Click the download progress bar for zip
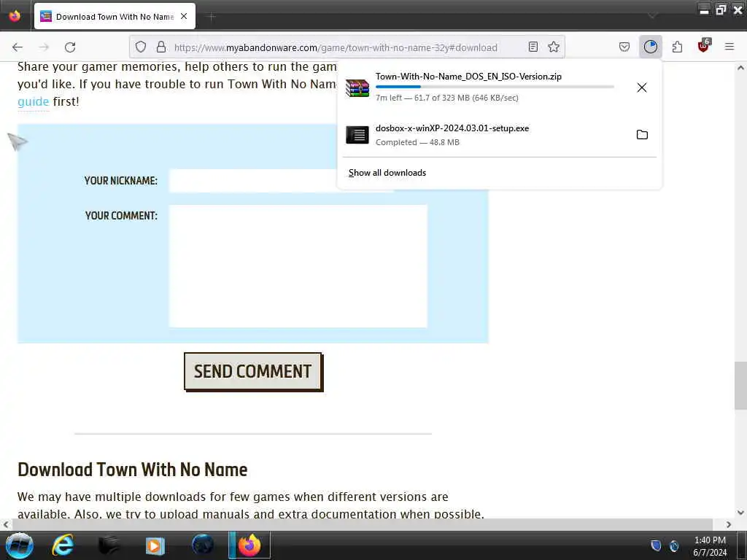The height and width of the screenshot is (560, 747). [x=495, y=87]
